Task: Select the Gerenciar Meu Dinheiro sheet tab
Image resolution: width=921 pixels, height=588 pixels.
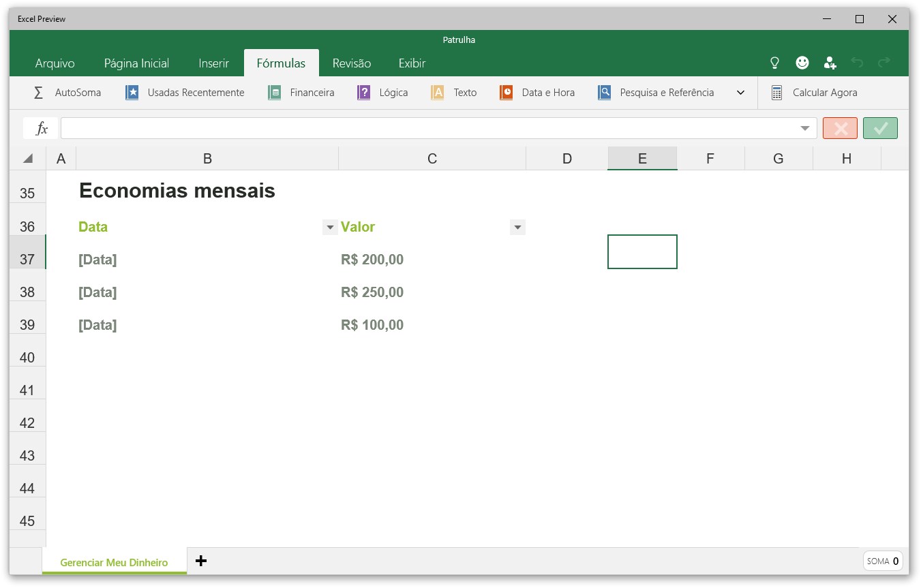Action: pos(114,562)
